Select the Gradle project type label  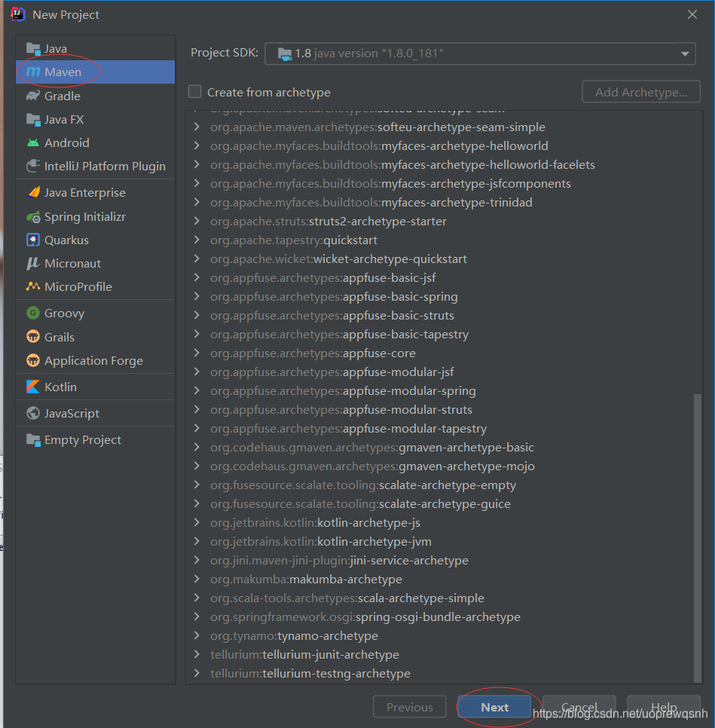(x=63, y=96)
